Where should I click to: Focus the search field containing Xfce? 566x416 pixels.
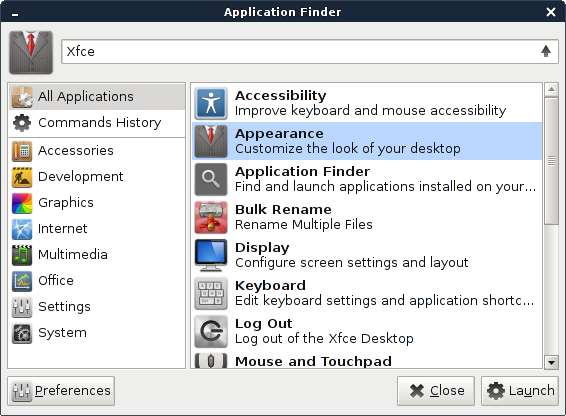(x=310, y=52)
